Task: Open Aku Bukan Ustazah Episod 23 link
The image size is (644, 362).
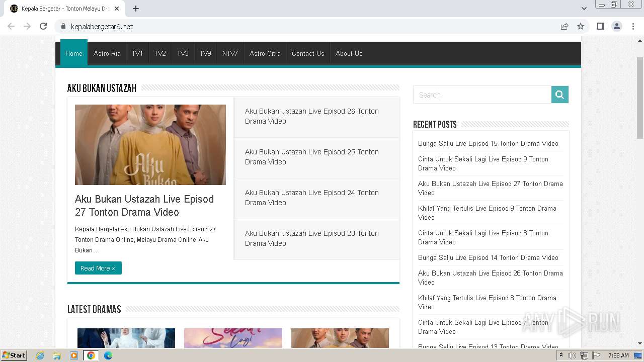Action: click(x=312, y=238)
